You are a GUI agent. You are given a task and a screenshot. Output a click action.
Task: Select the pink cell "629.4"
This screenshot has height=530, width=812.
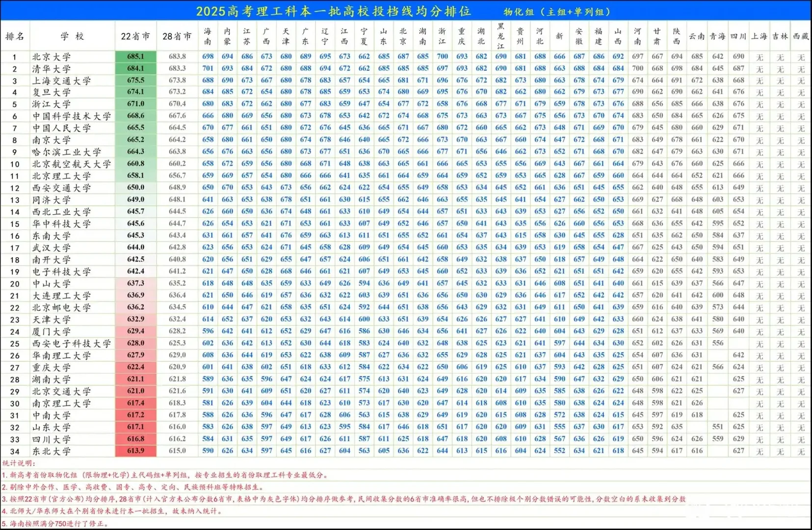point(136,331)
